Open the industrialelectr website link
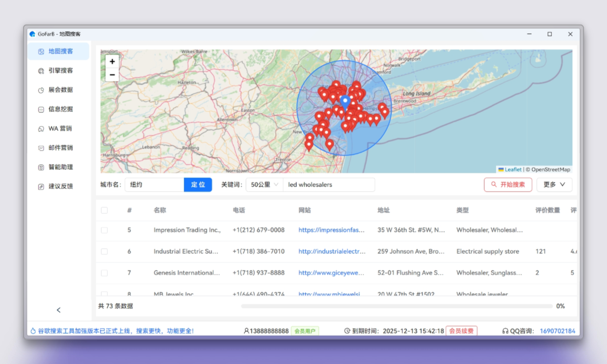The image size is (607, 364). coord(332,251)
